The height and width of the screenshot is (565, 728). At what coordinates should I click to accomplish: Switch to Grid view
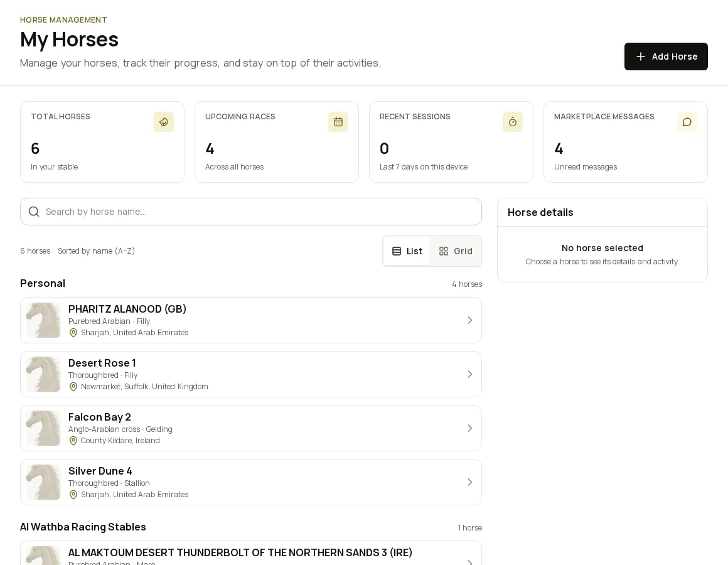coord(456,251)
